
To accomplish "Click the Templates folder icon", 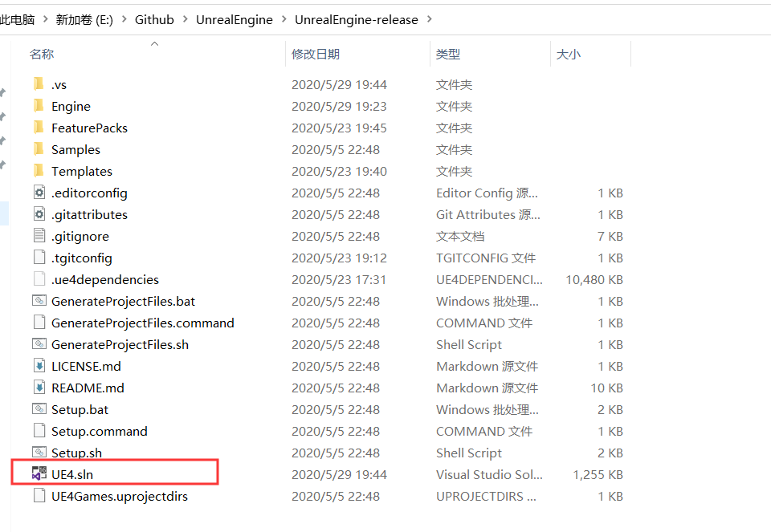I will pyautogui.click(x=39, y=170).
